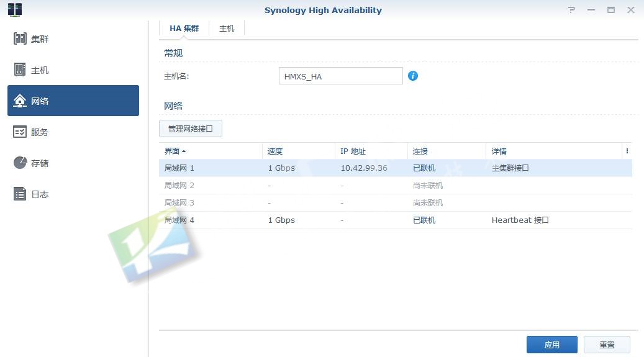Click 1 Gbps speed in 局域网 4 row

(281, 220)
